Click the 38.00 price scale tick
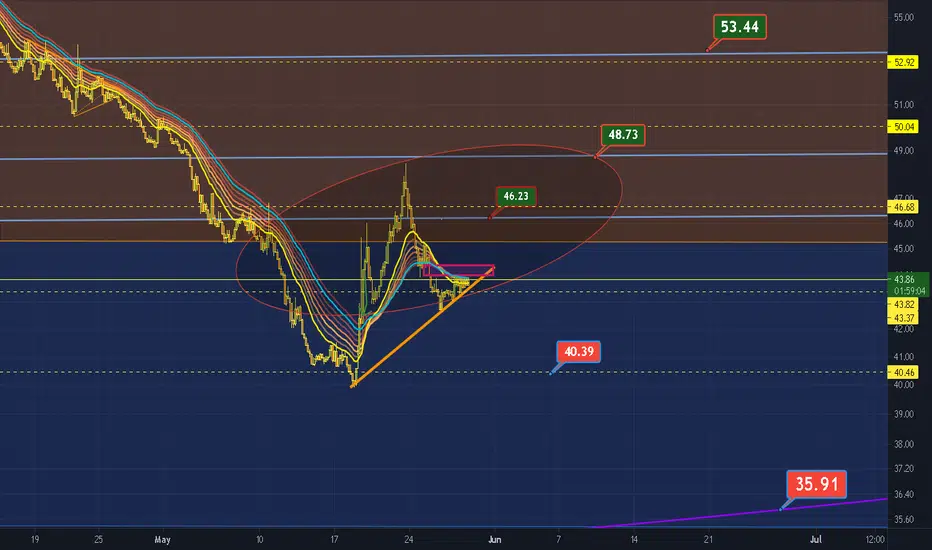The image size is (932, 550). pos(903,444)
